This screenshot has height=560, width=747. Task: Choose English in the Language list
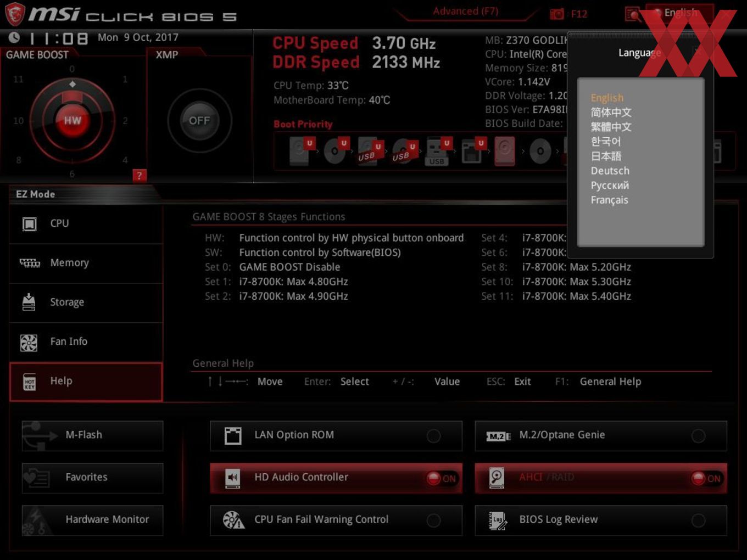tap(607, 98)
